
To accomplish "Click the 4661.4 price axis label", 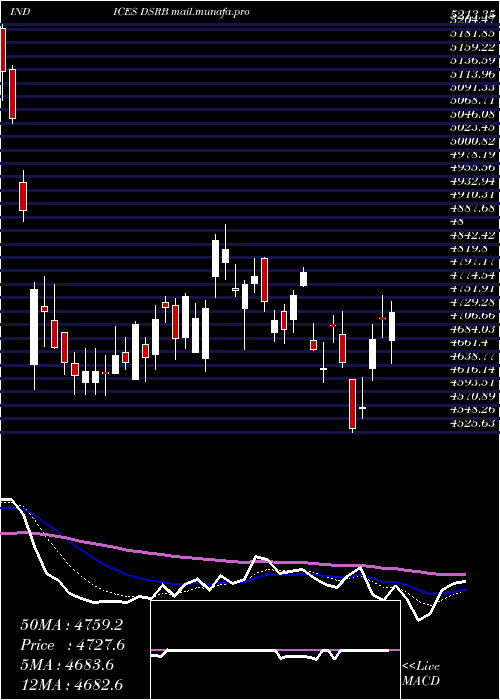I will point(470,342).
